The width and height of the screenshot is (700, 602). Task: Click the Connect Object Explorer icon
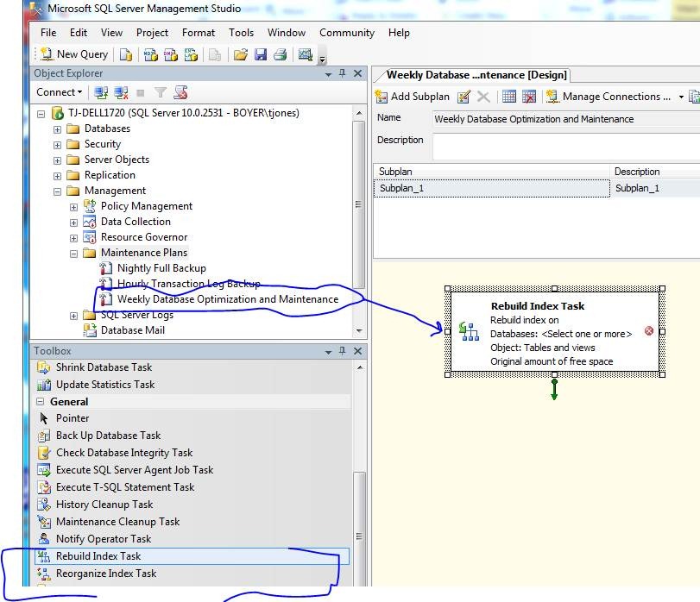101,93
